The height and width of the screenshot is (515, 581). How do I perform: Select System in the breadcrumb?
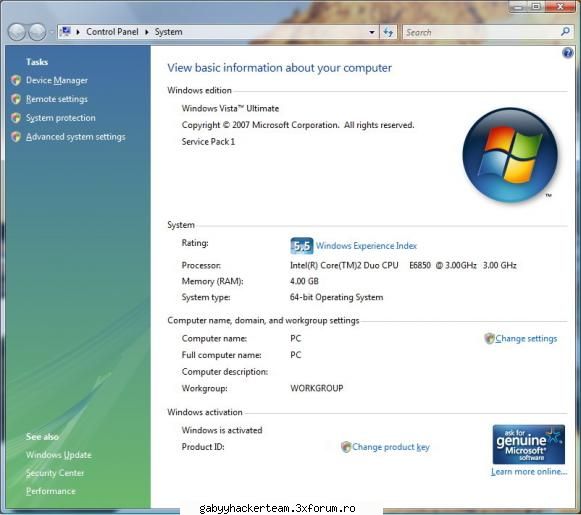169,32
